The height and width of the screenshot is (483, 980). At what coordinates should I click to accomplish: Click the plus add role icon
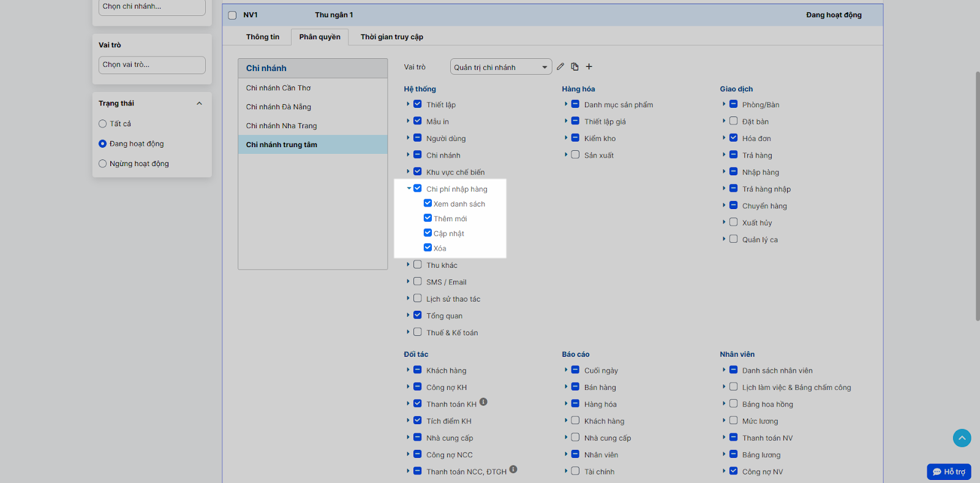pos(589,67)
